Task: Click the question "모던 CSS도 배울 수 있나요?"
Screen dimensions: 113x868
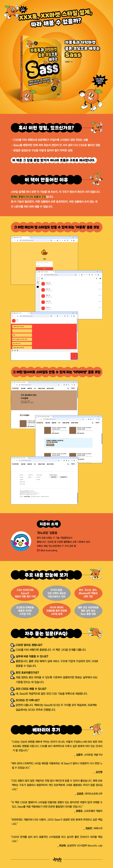Action: pos(31,688)
